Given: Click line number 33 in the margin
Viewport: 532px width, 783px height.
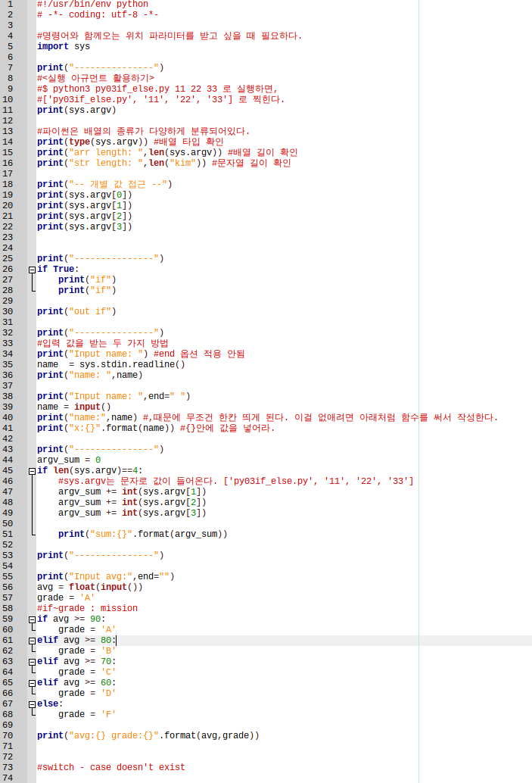Looking at the screenshot, I should pyautogui.click(x=8, y=344).
